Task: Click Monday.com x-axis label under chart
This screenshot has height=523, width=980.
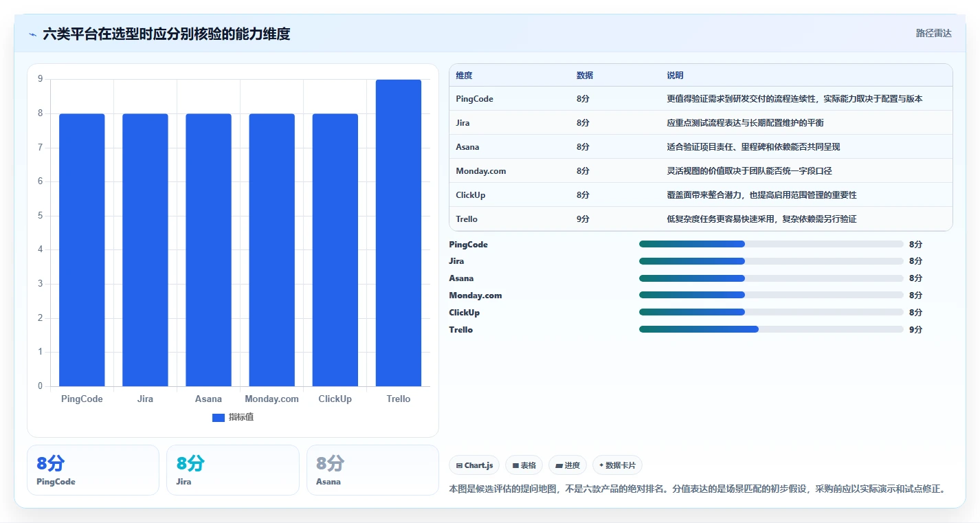Action: pyautogui.click(x=271, y=399)
